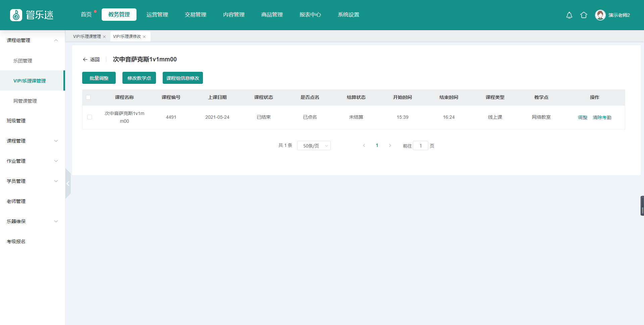Go to next page arrow
The height and width of the screenshot is (325, 644).
click(x=390, y=146)
